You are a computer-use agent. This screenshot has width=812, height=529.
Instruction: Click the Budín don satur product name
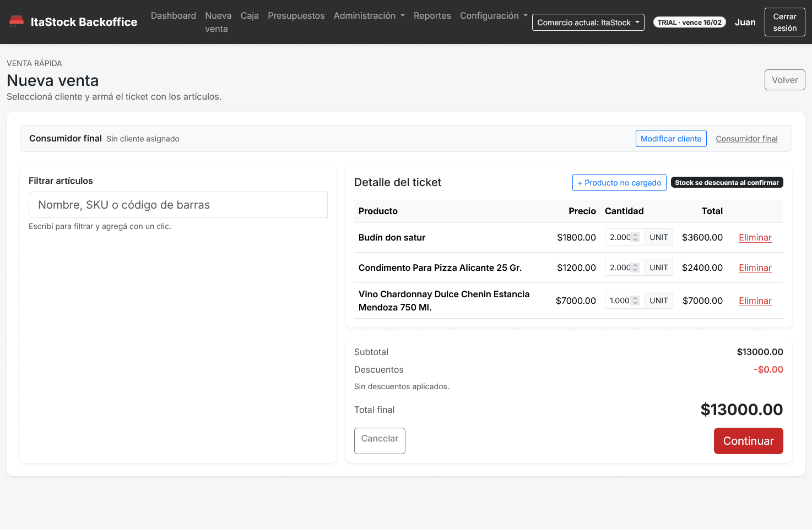392,237
